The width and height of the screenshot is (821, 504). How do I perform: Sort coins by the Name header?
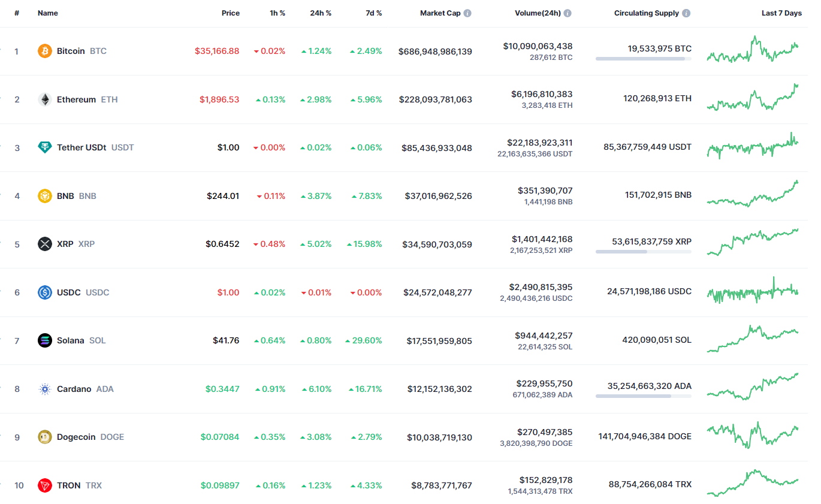pos(47,13)
